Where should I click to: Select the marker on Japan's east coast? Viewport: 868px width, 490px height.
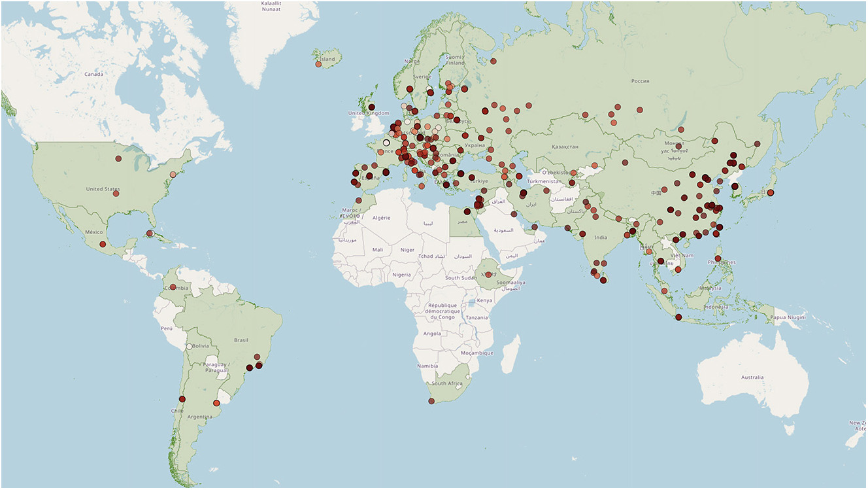[x=771, y=192]
